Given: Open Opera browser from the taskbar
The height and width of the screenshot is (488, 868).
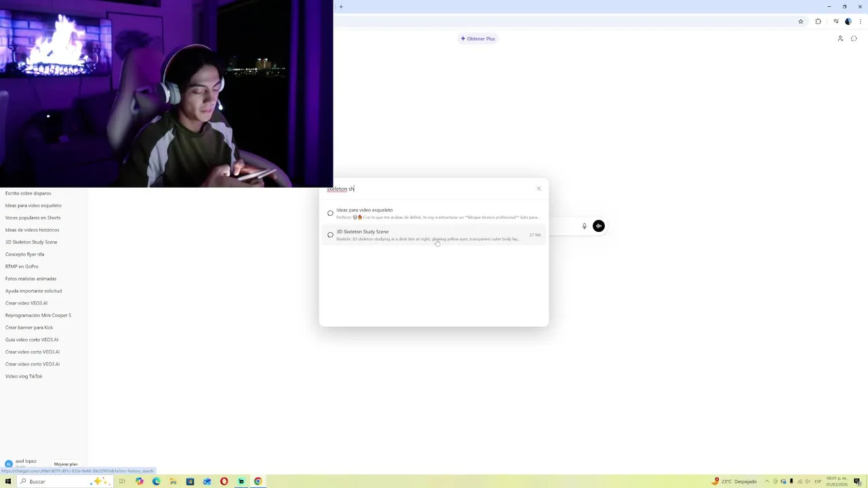Looking at the screenshot, I should tap(224, 481).
